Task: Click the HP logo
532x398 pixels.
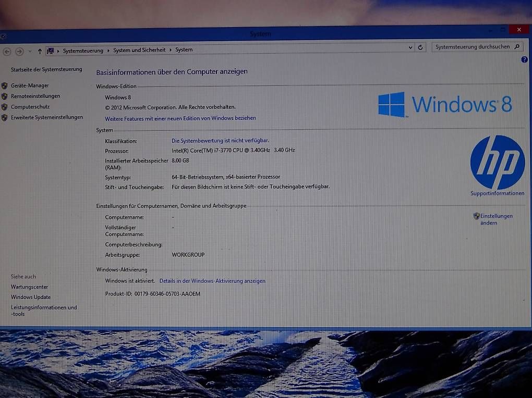Action: [498, 163]
